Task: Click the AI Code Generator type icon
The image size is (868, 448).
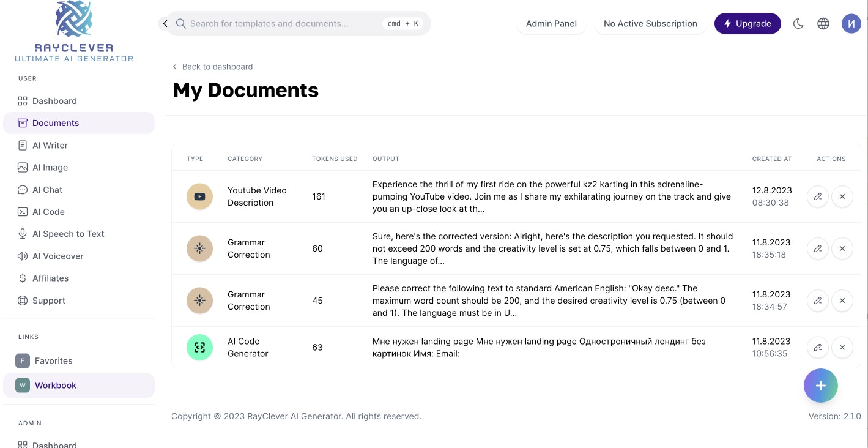Action: click(199, 347)
